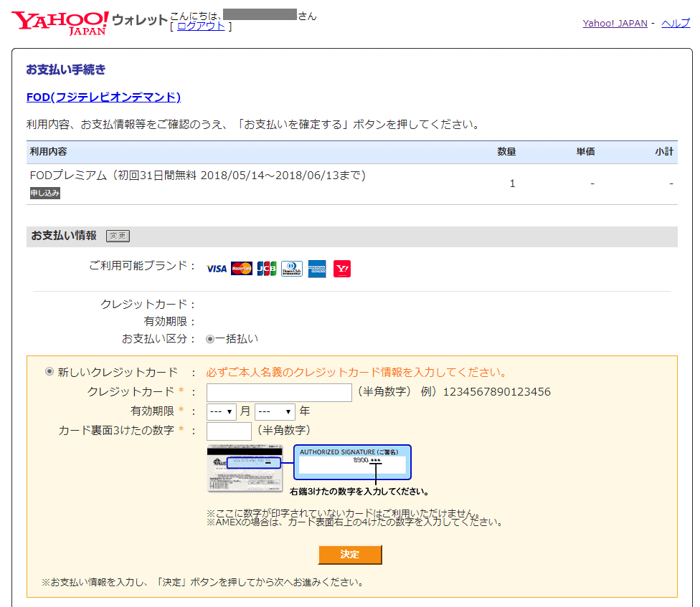Click the American Express brand icon
This screenshot has height=607, width=700.
pos(317,269)
